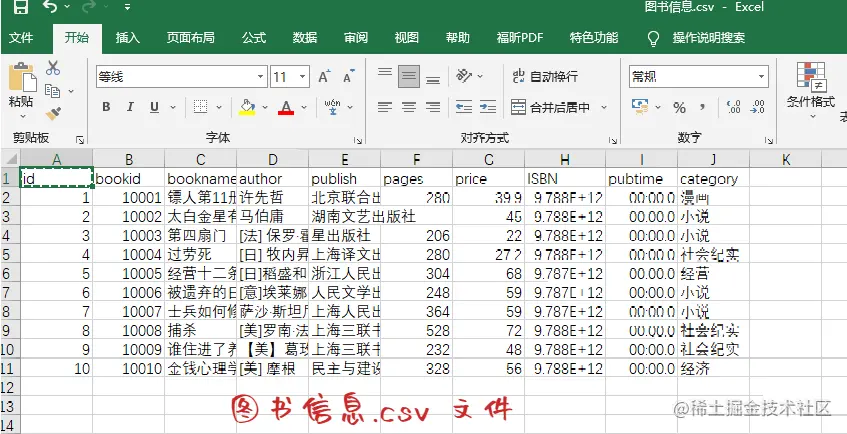Click the pubtime header cell

[x=642, y=179]
